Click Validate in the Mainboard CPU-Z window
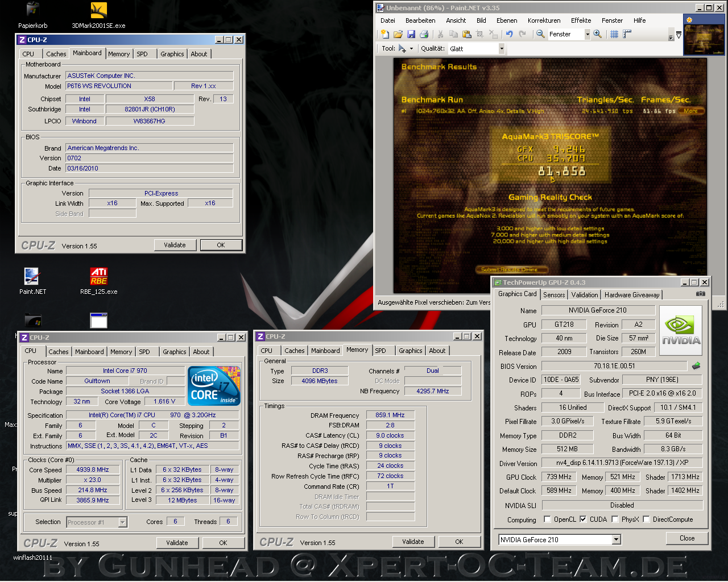Viewport: 728px width, 582px height. click(x=175, y=245)
